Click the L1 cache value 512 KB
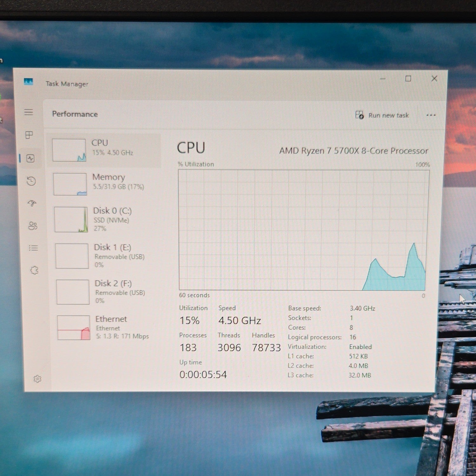The height and width of the screenshot is (476, 476). [x=358, y=356]
